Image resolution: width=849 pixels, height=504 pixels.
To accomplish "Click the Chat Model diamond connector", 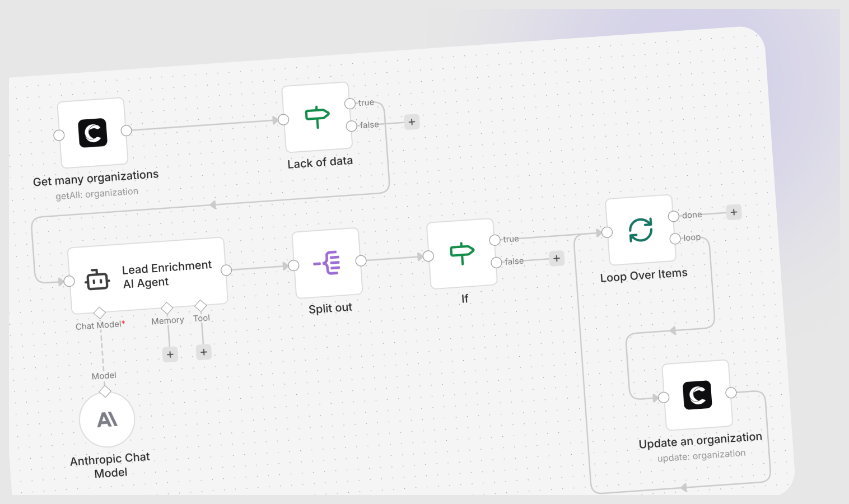I will pos(100,312).
